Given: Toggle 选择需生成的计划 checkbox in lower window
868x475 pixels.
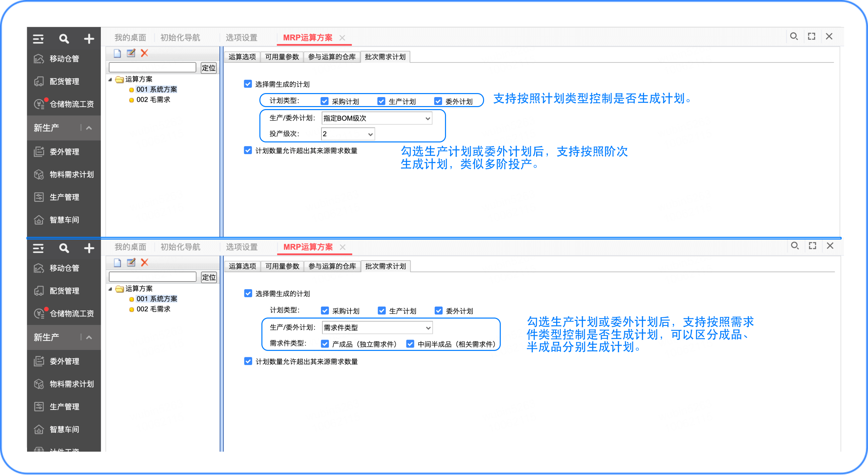Looking at the screenshot, I should 248,293.
